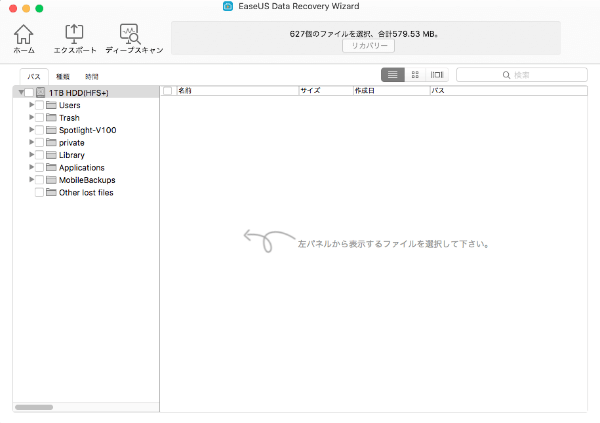Expand the Users folder
Screen dimensions: 600x423
point(31,105)
